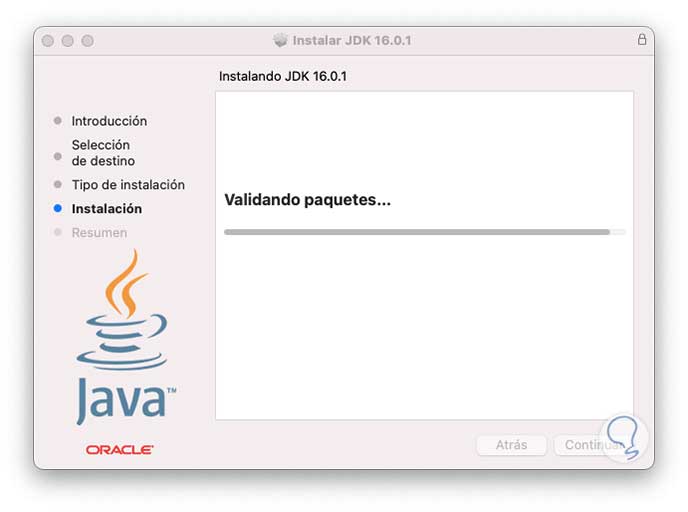Select the Introducción step

(x=109, y=121)
